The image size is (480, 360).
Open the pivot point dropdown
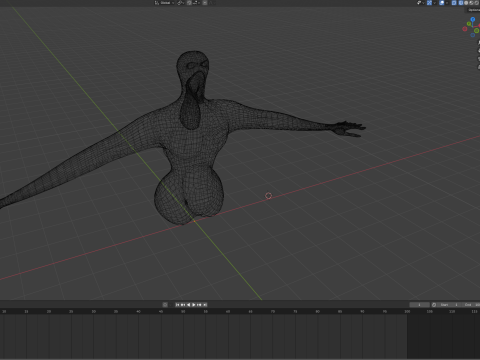pyautogui.click(x=181, y=3)
